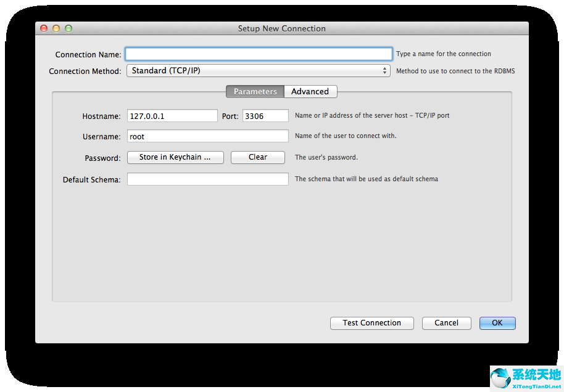This screenshot has height=392, width=564.
Task: Click Store in Keychain for the password
Action: [175, 157]
